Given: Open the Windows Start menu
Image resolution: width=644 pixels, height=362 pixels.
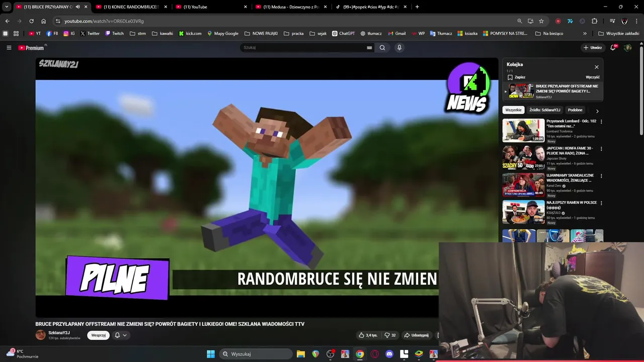Looking at the screenshot, I should (211, 354).
